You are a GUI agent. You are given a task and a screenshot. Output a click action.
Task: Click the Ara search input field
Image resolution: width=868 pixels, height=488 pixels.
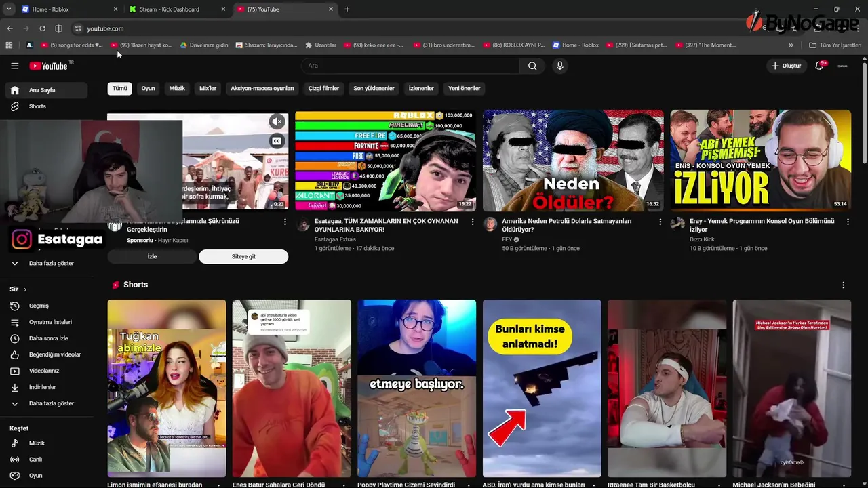[410, 66]
